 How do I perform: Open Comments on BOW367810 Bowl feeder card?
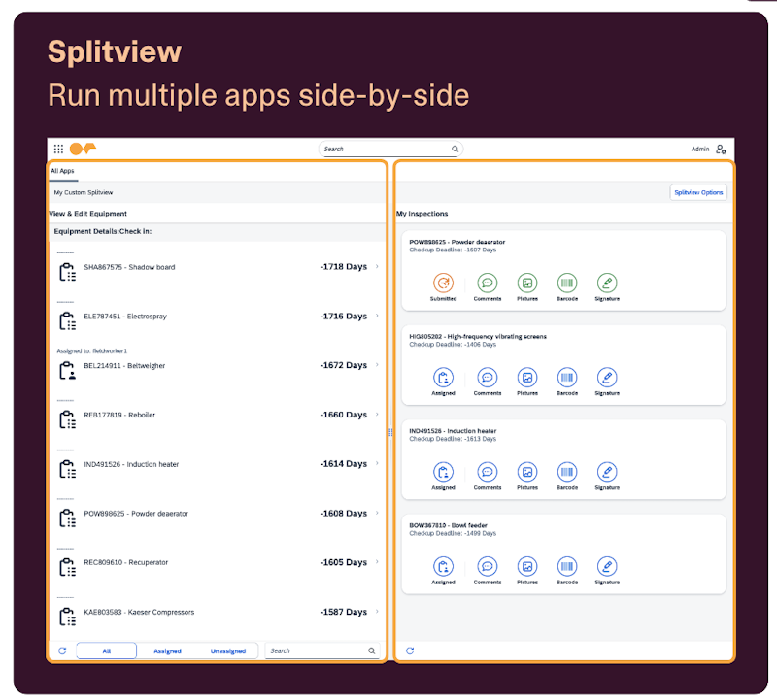pos(488,566)
